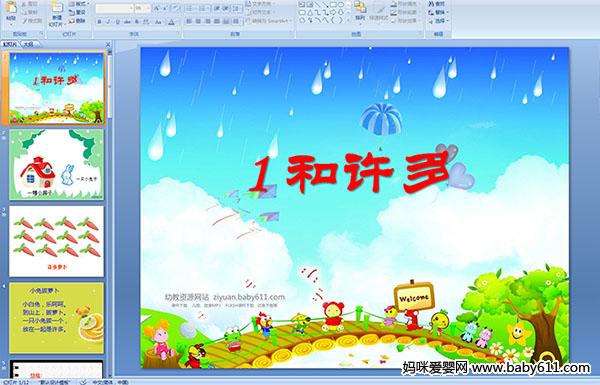Click the New Slide button
600x385 pixels.
[x=57, y=14]
